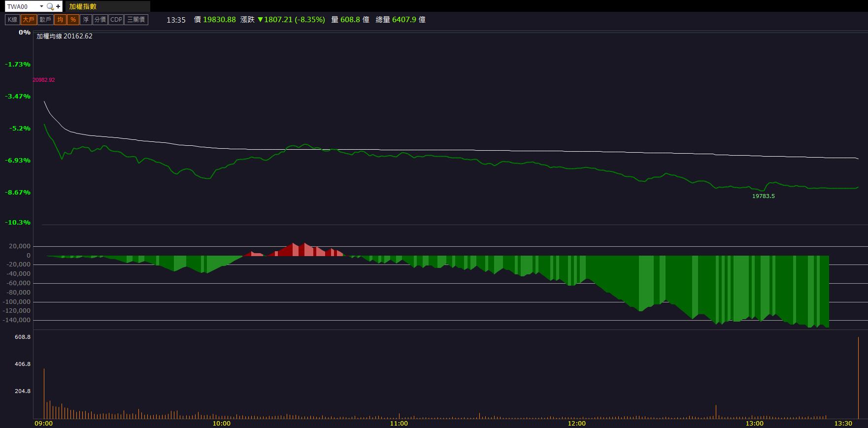Click the 加權指數 title label

tap(83, 6)
